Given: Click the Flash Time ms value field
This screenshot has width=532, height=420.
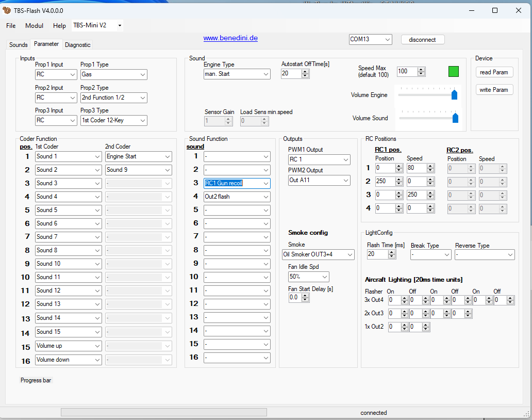Looking at the screenshot, I should pos(378,254).
